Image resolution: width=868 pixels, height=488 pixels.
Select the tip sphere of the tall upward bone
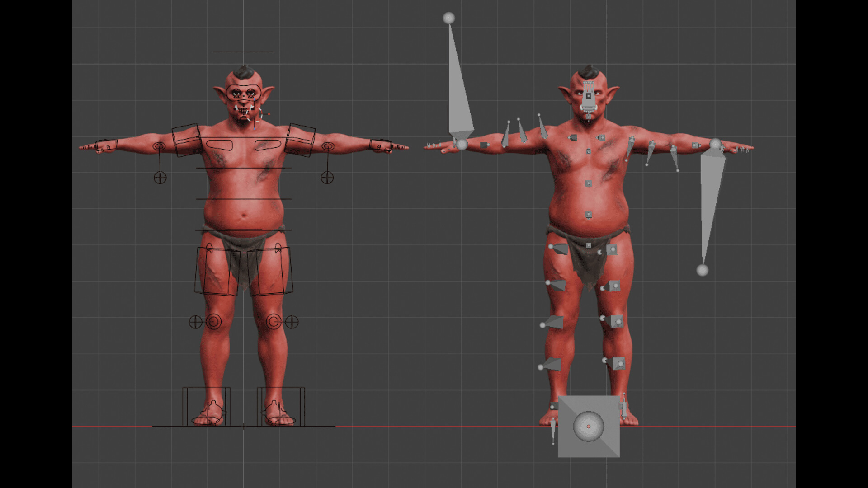448,18
